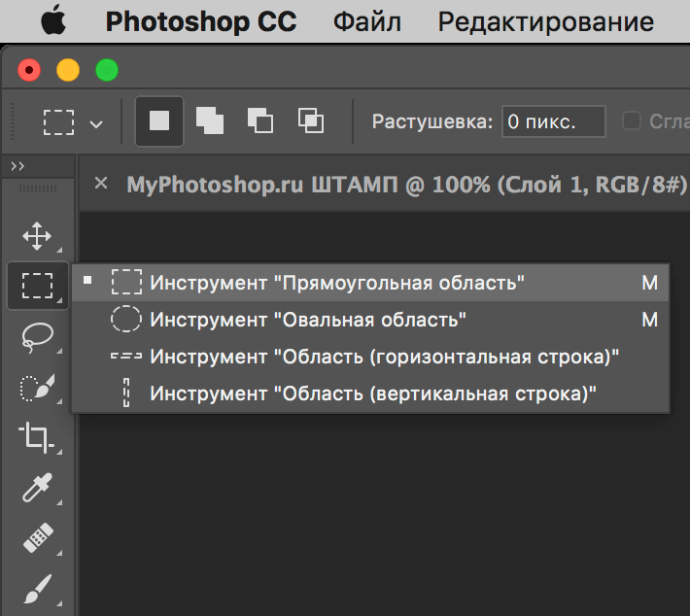Click the New selection mode icon

159,121
